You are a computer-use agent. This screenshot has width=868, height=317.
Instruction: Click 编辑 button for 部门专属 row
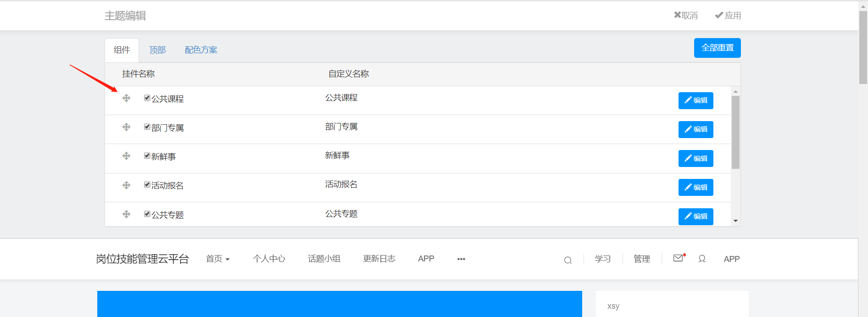[696, 129]
